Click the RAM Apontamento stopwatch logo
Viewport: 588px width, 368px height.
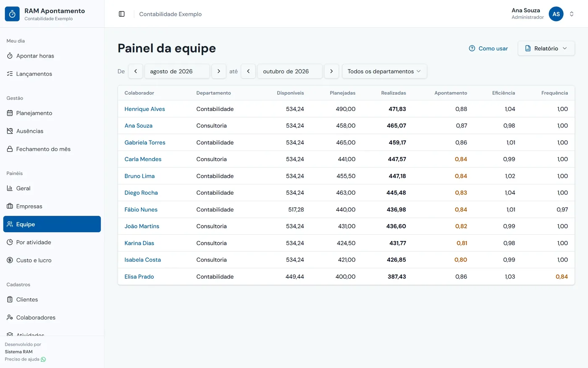(12, 14)
